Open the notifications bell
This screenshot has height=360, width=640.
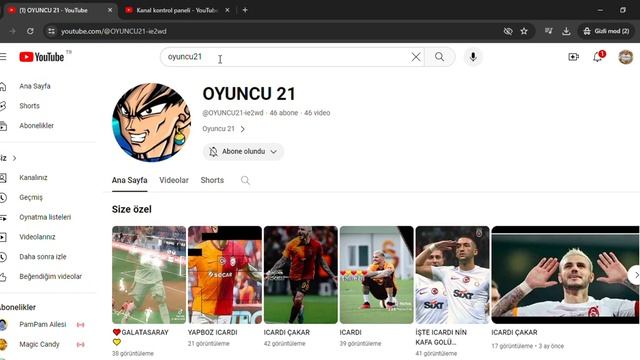598,57
